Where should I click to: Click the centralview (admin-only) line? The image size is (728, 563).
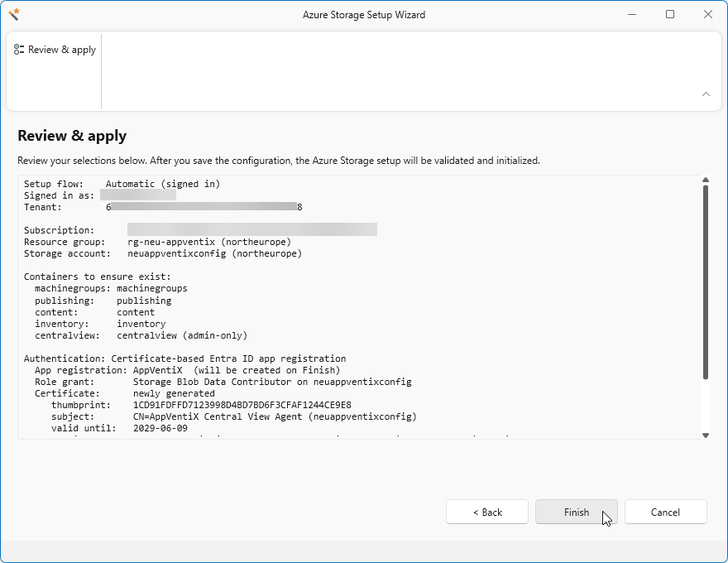(x=141, y=335)
